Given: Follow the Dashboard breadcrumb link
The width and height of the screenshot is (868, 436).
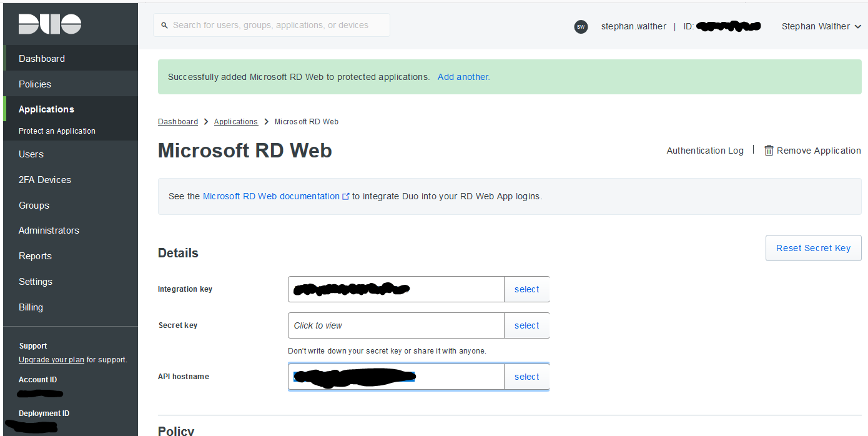Looking at the screenshot, I should click(178, 122).
